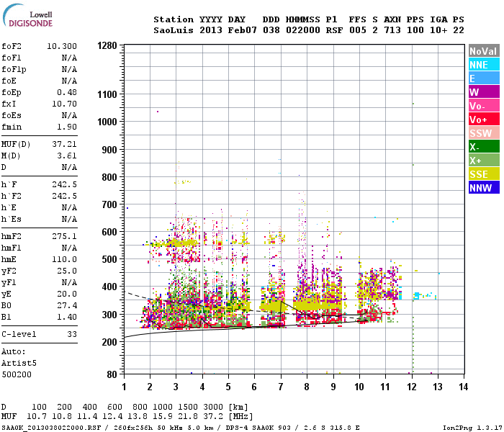Screen dimensions: 504x432
Task: Click the RSF program label
Action: pos(334,30)
